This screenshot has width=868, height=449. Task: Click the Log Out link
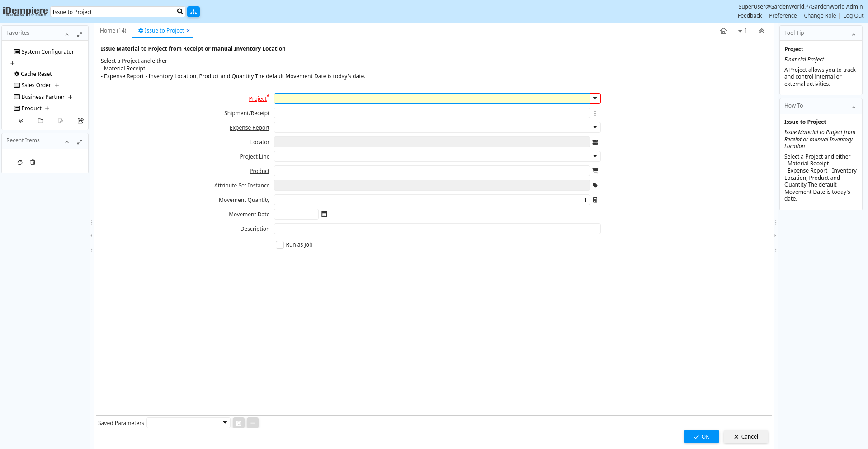853,16
